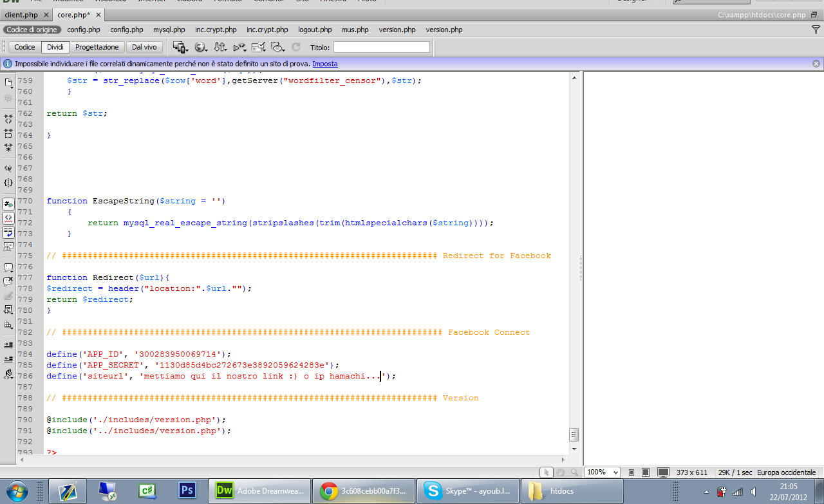Open related file logout.php

tap(315, 30)
